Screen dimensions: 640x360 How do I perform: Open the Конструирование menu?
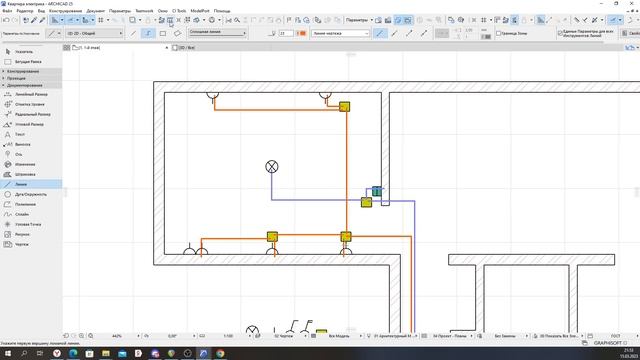click(x=65, y=11)
